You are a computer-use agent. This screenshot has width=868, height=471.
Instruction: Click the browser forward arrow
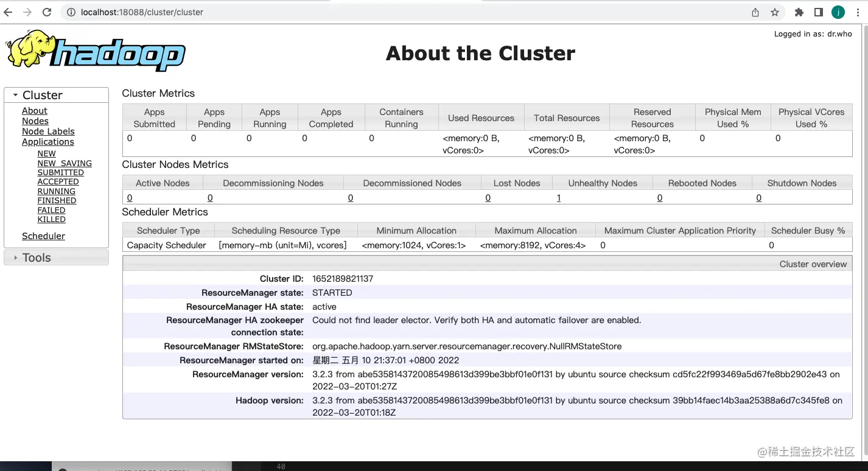coord(27,12)
